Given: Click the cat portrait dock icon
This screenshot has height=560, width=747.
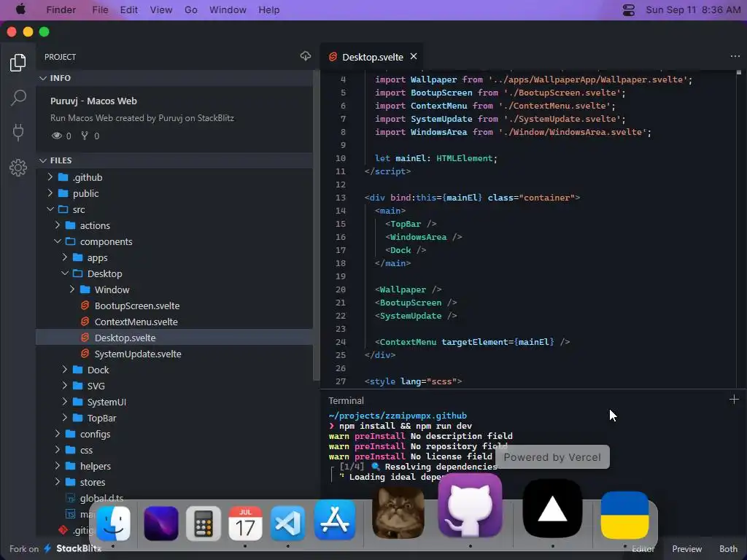Looking at the screenshot, I should click(x=398, y=513).
